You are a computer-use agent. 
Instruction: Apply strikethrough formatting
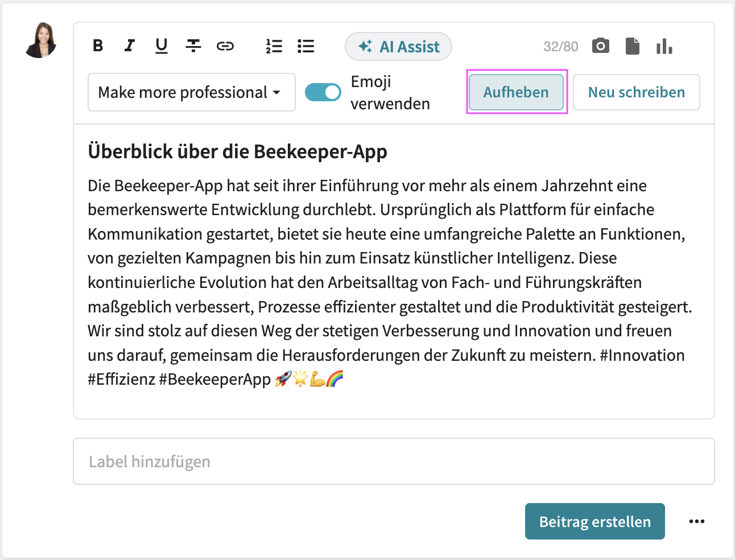193,46
